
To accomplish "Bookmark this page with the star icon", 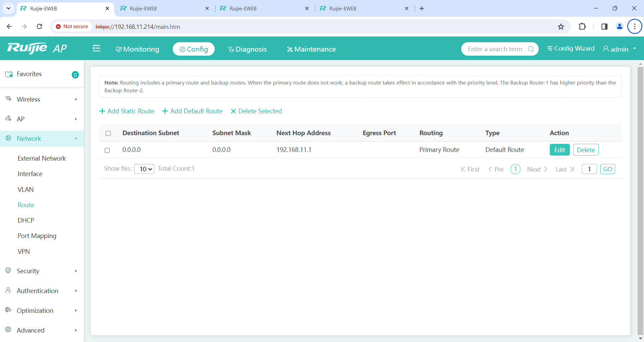I will (561, 27).
